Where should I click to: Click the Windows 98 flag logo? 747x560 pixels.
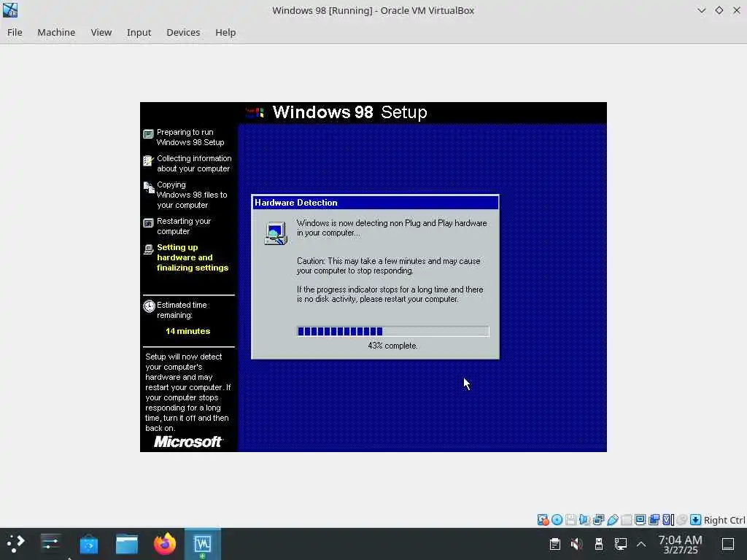[x=255, y=112]
